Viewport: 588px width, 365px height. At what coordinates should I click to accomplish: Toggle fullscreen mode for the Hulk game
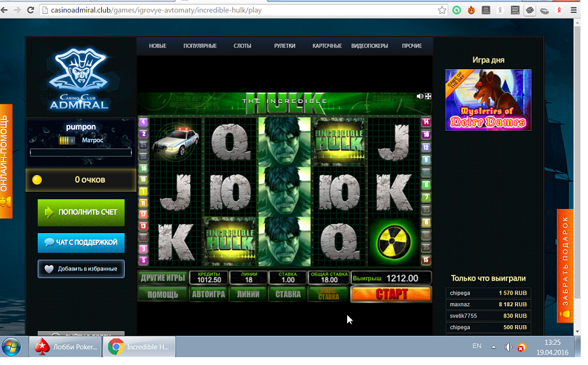[428, 97]
